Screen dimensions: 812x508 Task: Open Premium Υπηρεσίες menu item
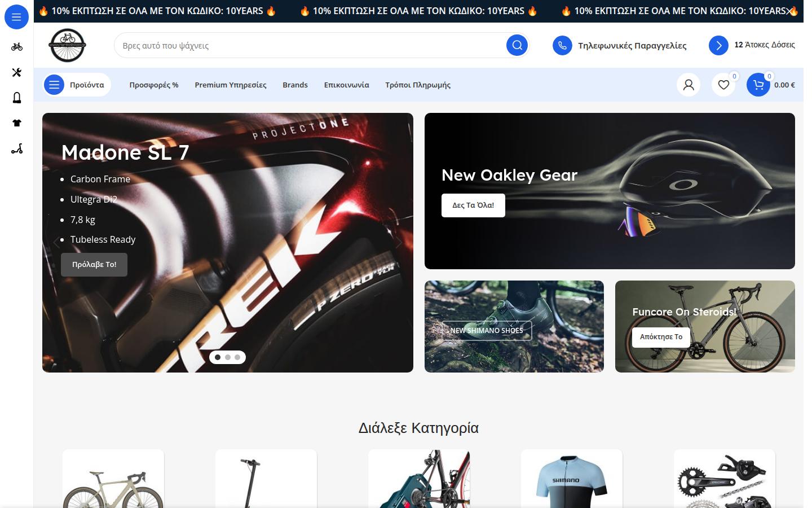(231, 85)
